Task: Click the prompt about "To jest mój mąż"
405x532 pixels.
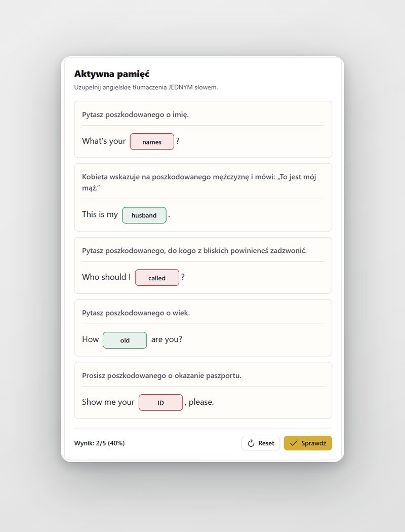Action: (x=199, y=182)
